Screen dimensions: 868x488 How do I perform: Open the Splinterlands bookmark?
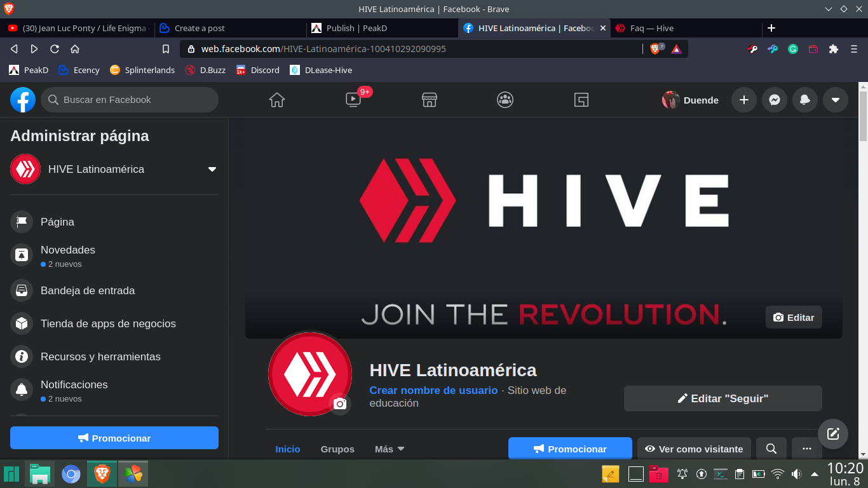(142, 70)
